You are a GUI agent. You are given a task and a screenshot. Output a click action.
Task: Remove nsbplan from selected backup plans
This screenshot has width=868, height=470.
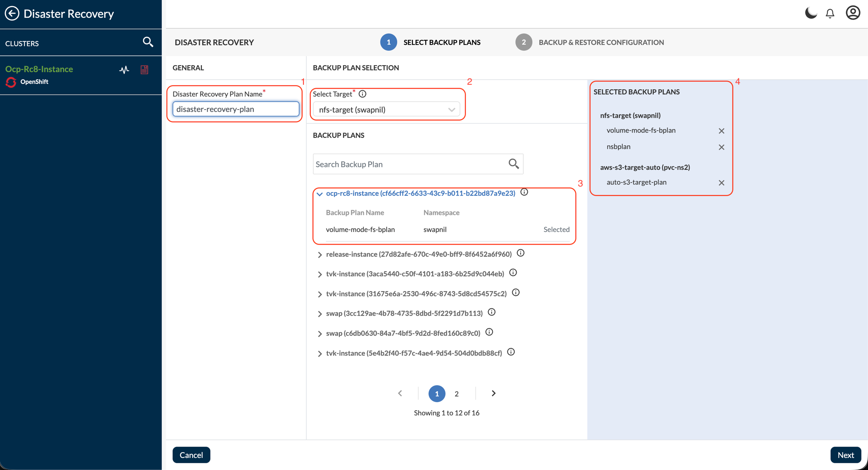click(721, 147)
